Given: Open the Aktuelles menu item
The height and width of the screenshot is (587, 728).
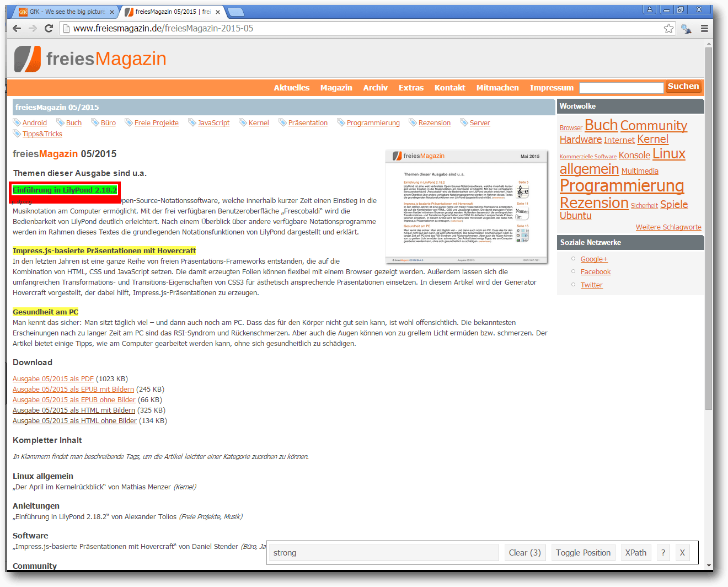Looking at the screenshot, I should [x=292, y=88].
